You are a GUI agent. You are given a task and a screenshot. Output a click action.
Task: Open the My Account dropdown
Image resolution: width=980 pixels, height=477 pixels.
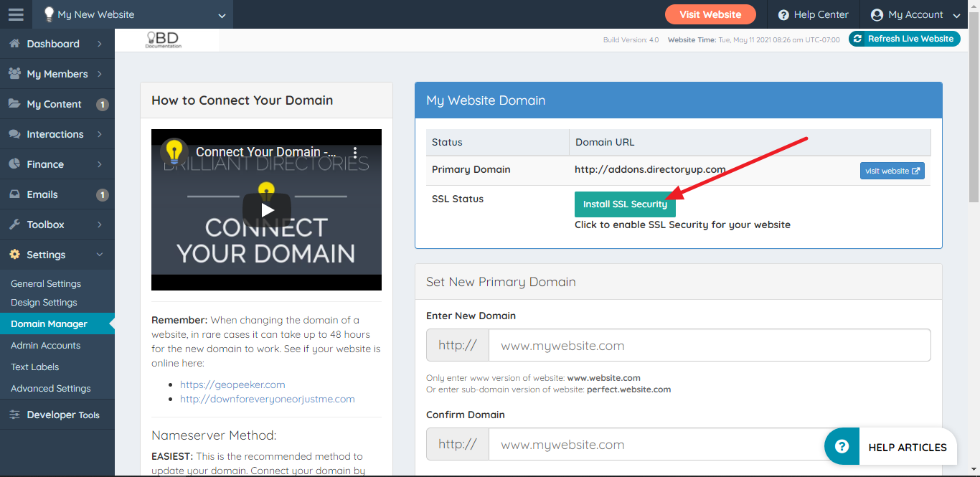click(x=914, y=14)
